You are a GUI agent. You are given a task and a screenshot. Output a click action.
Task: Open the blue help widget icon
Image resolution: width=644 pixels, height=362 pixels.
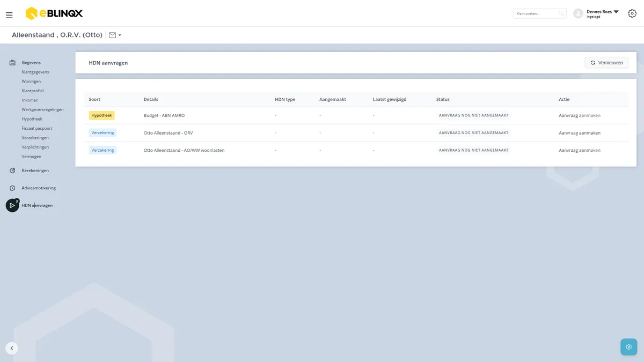click(x=628, y=347)
